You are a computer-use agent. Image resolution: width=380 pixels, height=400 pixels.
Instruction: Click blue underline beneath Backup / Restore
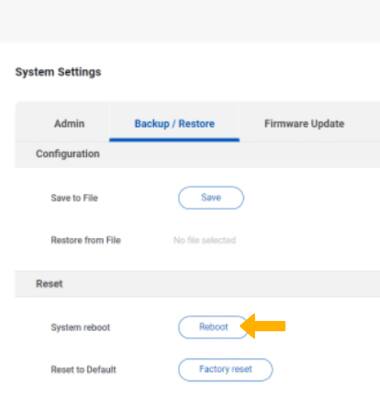pos(174,140)
